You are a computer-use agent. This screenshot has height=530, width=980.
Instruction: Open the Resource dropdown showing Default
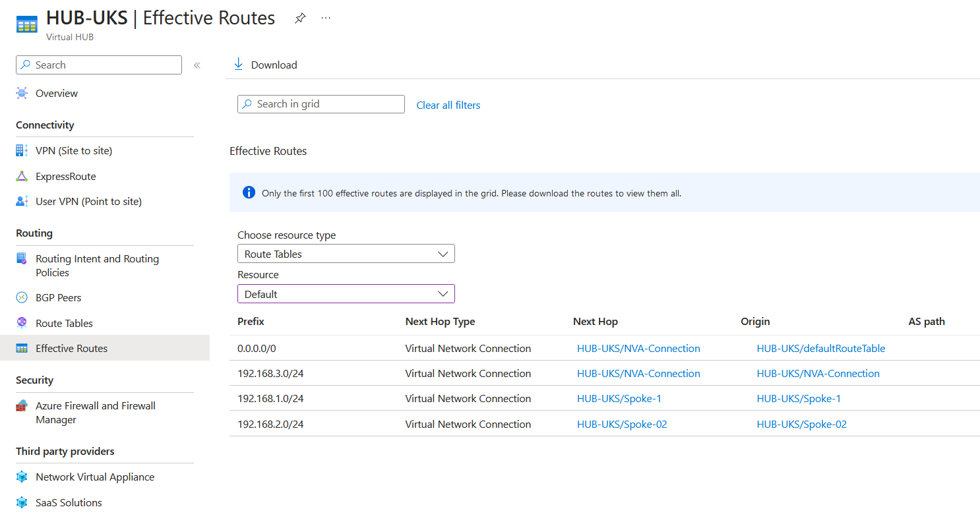pos(346,294)
